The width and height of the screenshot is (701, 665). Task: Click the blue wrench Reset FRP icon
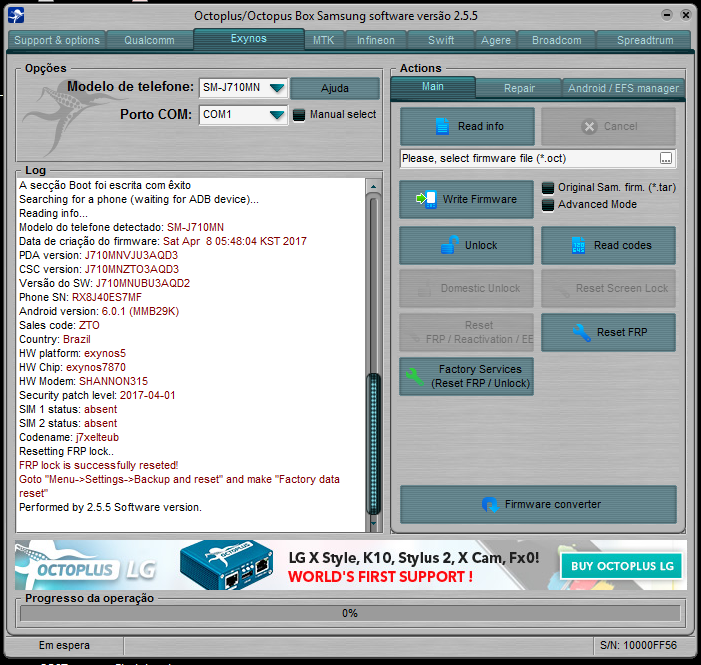click(x=582, y=332)
